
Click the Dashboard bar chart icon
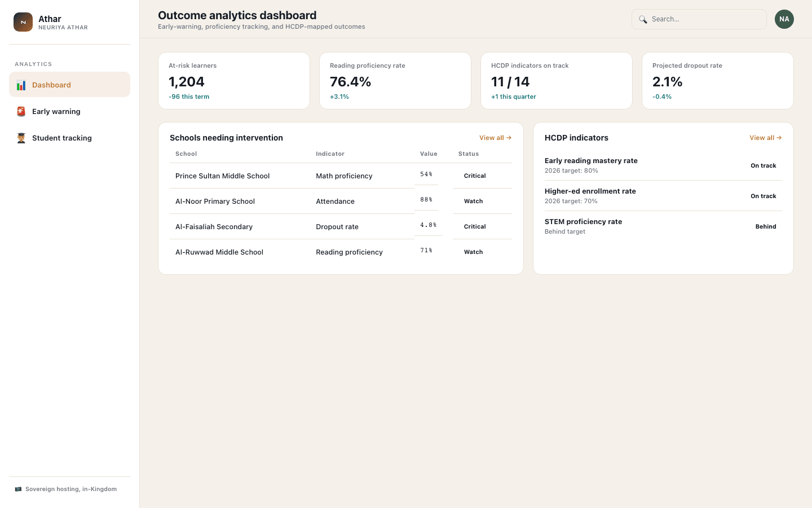point(21,85)
